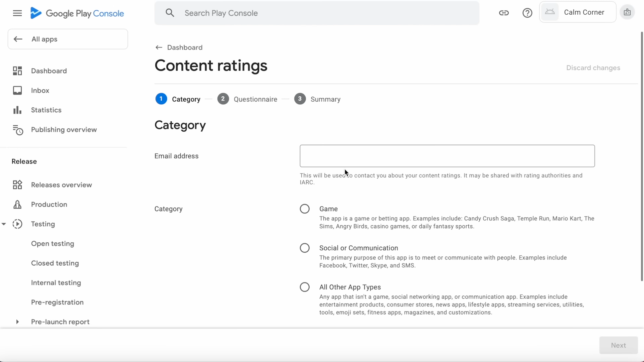Click the Inbox sidebar icon
Image resolution: width=644 pixels, height=362 pixels.
coord(17,90)
